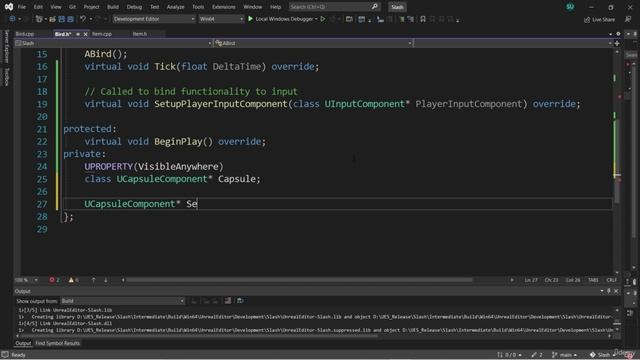Open the member navigation dropdown

coord(513,43)
